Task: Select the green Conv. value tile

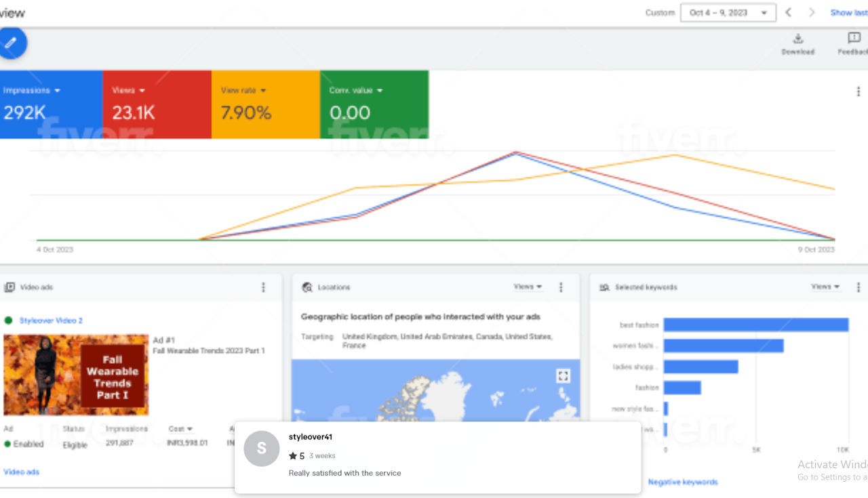Action: point(374,104)
